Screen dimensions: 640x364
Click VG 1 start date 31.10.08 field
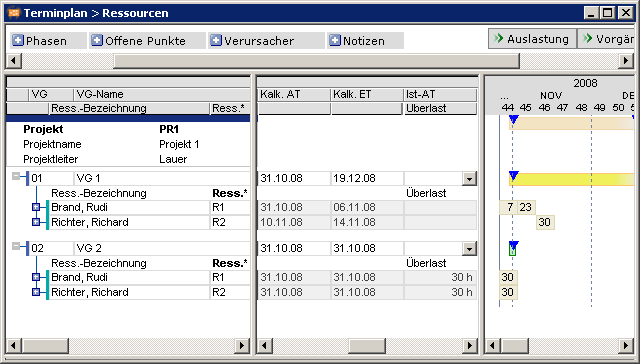tap(294, 179)
